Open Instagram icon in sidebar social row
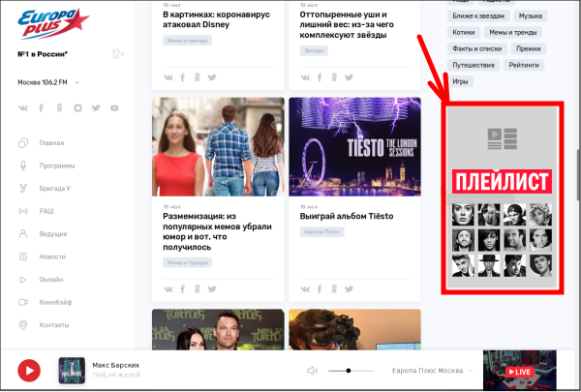Viewport: 581px width, 392px height. point(77,108)
